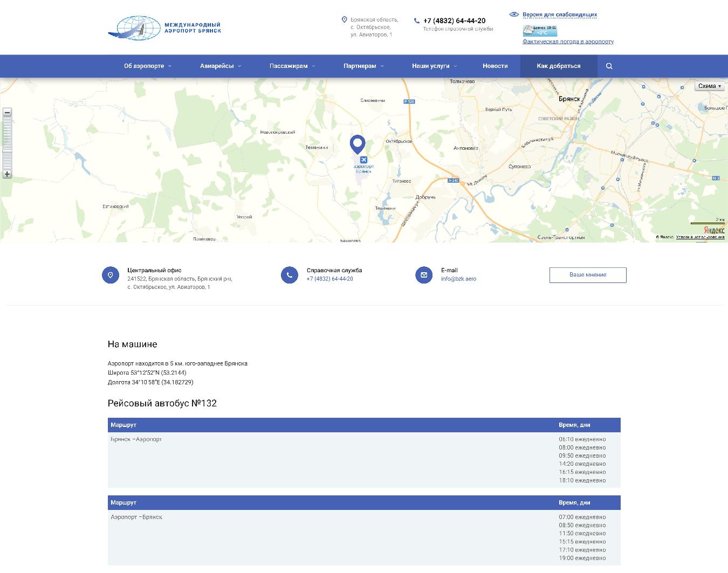Click the 'Рейсовый автобус №132' heading
This screenshot has width=728, height=573.
(x=162, y=403)
